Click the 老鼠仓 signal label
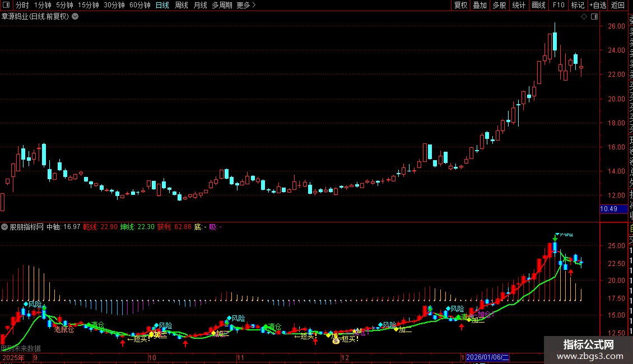This screenshot has height=364, width=633. click(64, 330)
